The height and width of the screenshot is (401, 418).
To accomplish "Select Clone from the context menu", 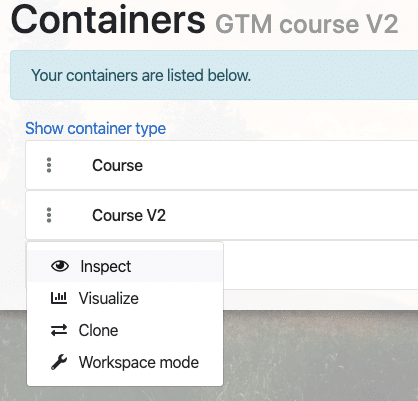I will tap(125, 330).
